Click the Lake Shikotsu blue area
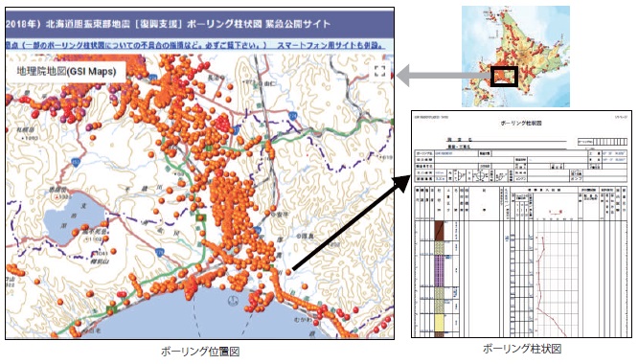 point(74,221)
